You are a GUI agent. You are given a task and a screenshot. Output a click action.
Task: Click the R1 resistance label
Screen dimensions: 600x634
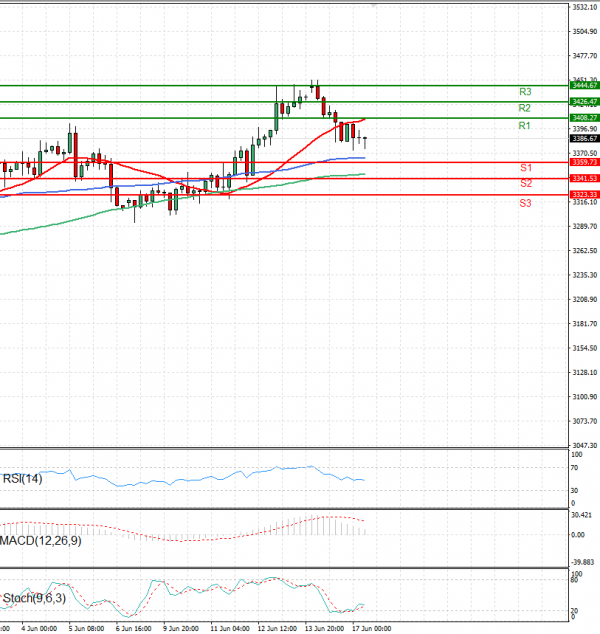[524, 126]
